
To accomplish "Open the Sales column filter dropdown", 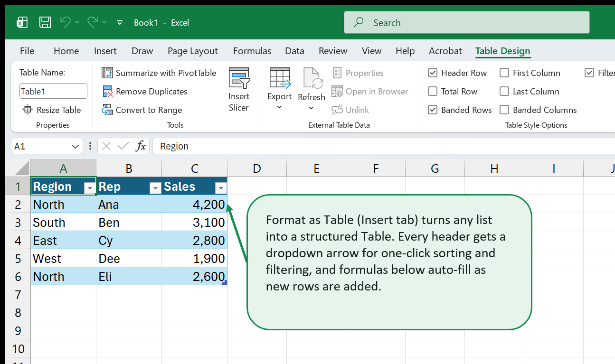I will [220, 188].
